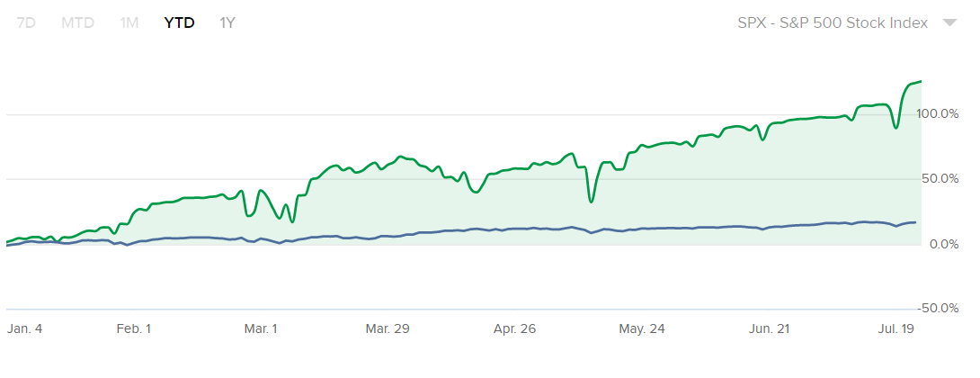Click the Jul. 19 date label
Screen dimensions: 980x378
click(895, 329)
